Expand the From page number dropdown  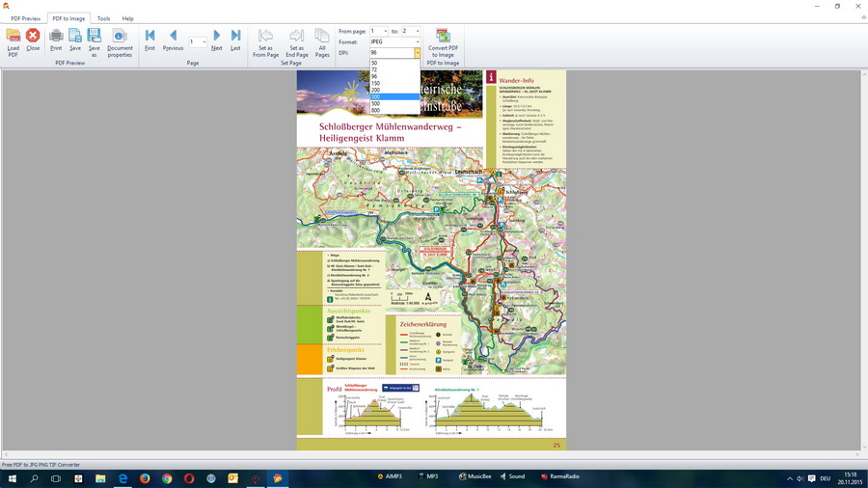coord(385,32)
